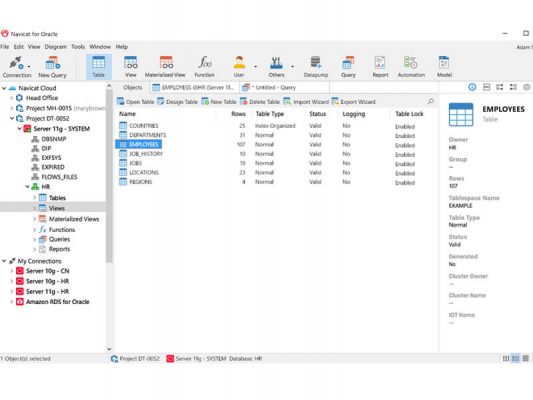Expand the Materialized Views node
The height and width of the screenshot is (400, 533).
click(x=34, y=219)
